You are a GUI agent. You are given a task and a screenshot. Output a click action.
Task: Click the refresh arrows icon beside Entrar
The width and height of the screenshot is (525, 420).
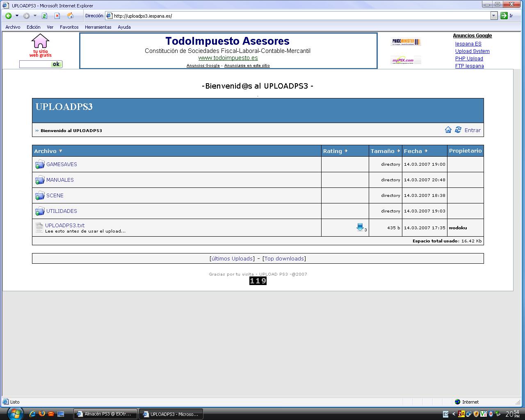(x=458, y=130)
